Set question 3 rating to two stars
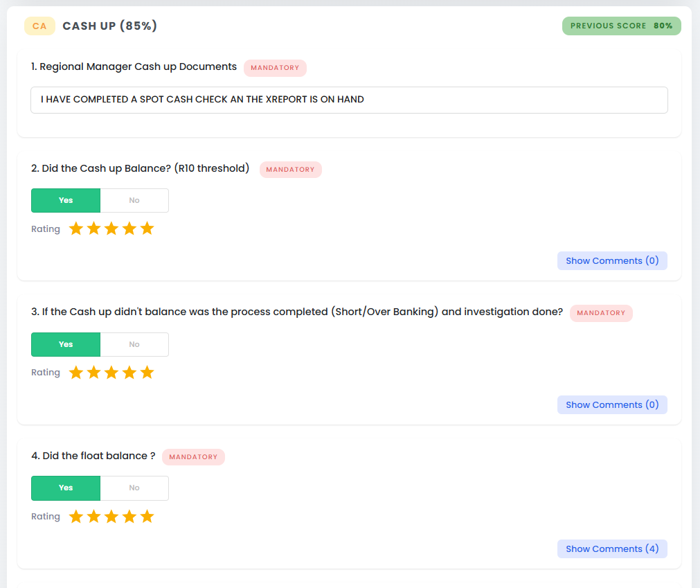700x588 pixels. (x=94, y=373)
